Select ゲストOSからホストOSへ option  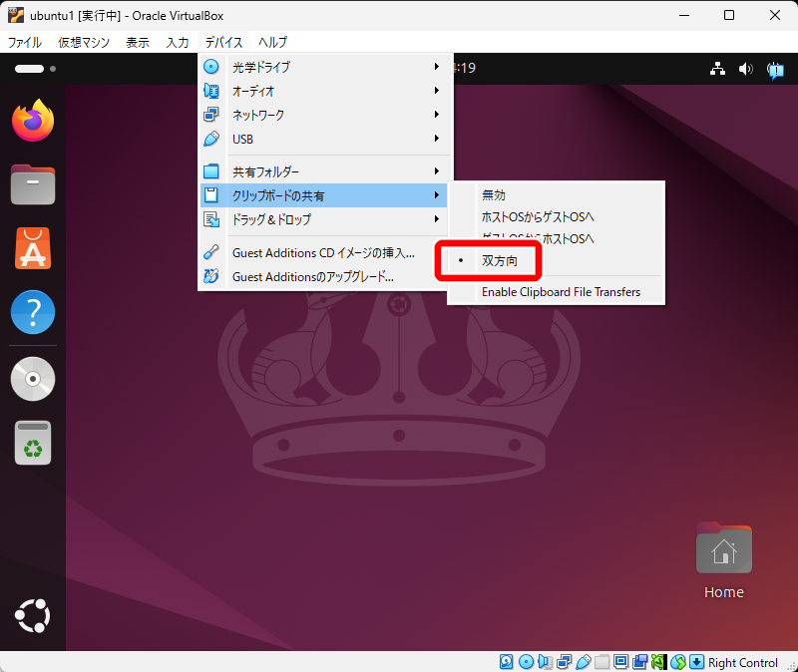[556, 238]
